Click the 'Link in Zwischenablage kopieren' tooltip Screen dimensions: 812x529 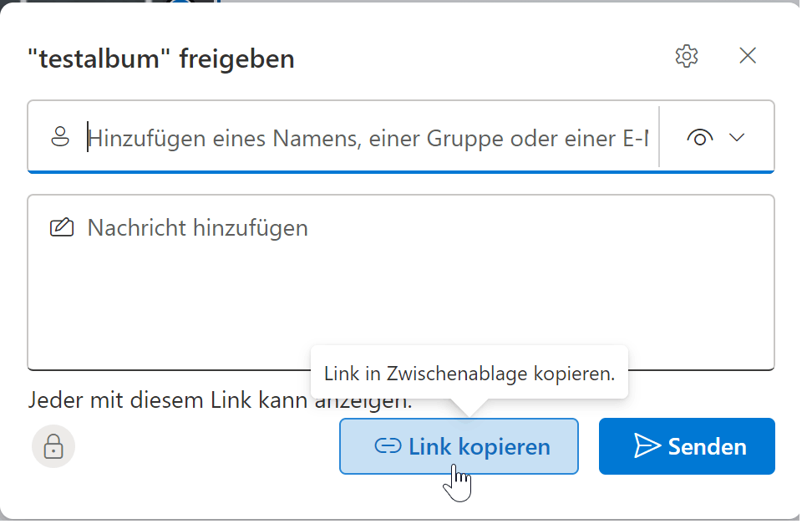pyautogui.click(x=469, y=373)
